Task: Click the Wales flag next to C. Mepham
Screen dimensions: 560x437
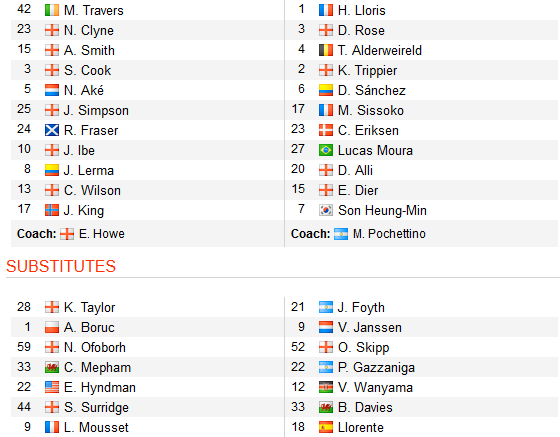Action: click(52, 367)
